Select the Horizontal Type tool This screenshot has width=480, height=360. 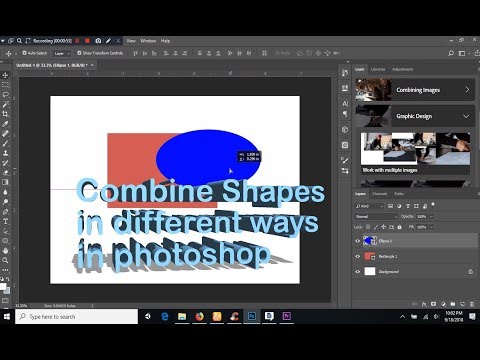click(5, 221)
